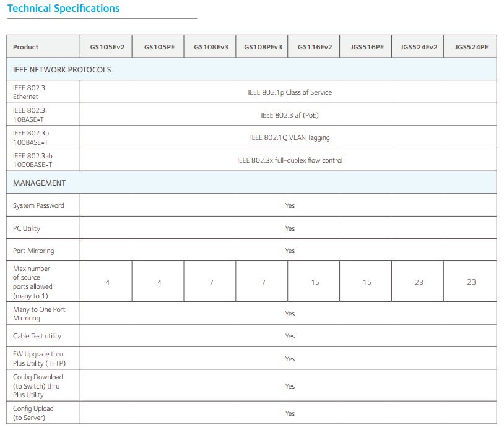Image resolution: width=504 pixels, height=430 pixels.
Task: Select the IEEE 802.1p Class of Service text
Action: pyautogui.click(x=289, y=92)
